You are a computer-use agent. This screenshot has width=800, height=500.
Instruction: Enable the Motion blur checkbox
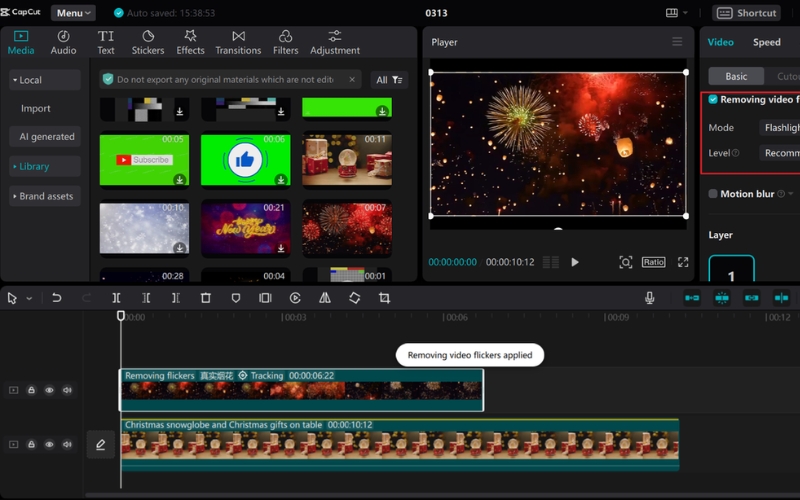[713, 194]
